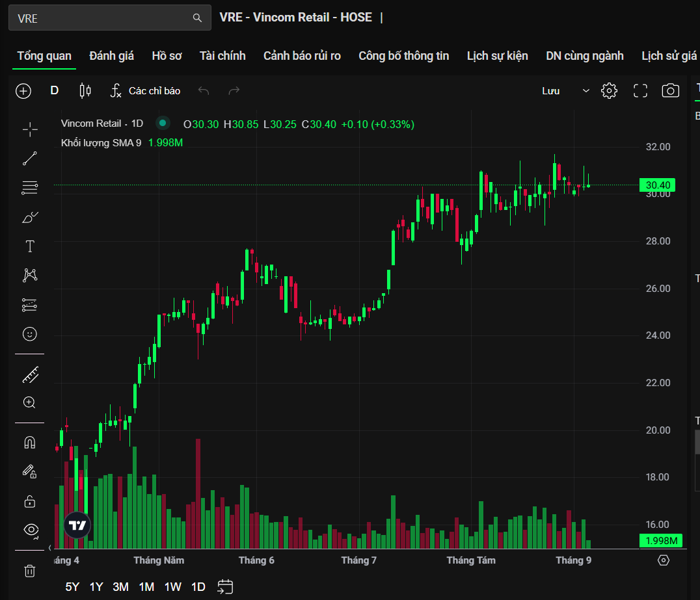Screen dimensions: 700x600
Task: Select the brush drawing tool
Action: [30, 217]
